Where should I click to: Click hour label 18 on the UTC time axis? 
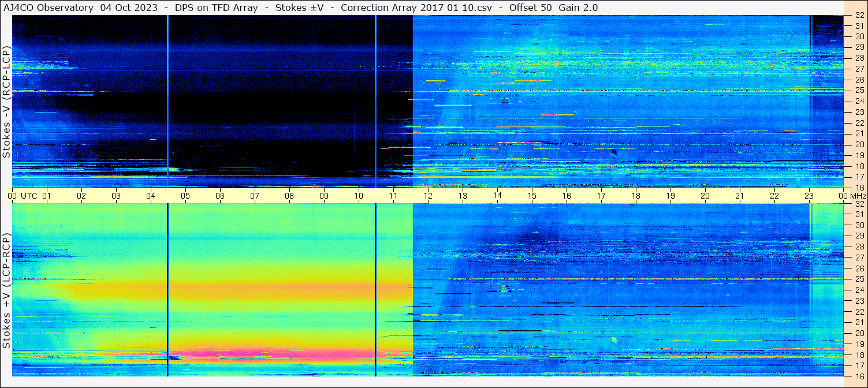[x=636, y=196]
